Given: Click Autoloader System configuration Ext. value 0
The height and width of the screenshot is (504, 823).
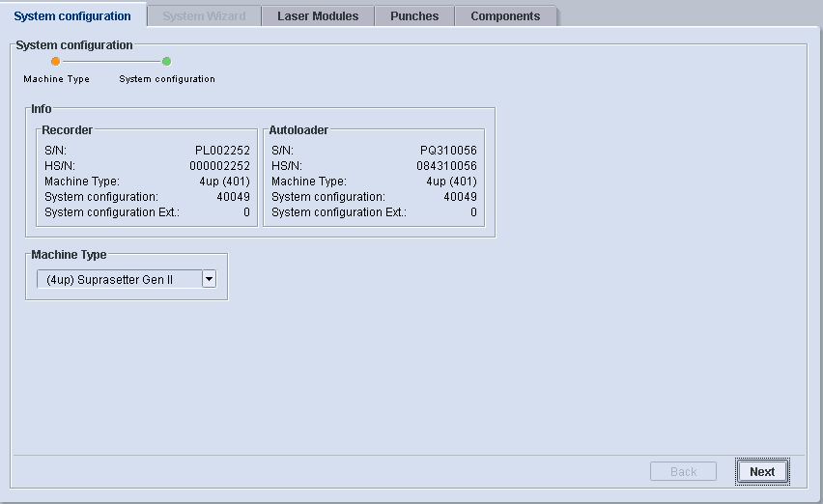Looking at the screenshot, I should [x=473, y=212].
